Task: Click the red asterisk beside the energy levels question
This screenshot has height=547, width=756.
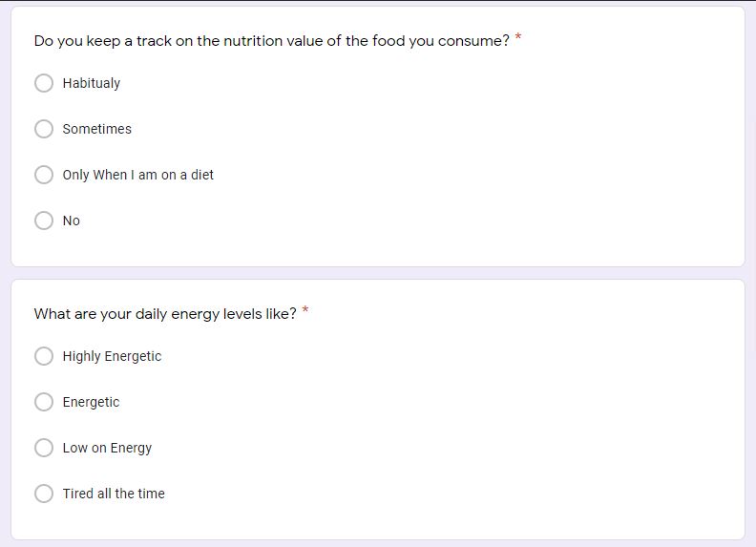Action: (x=305, y=311)
